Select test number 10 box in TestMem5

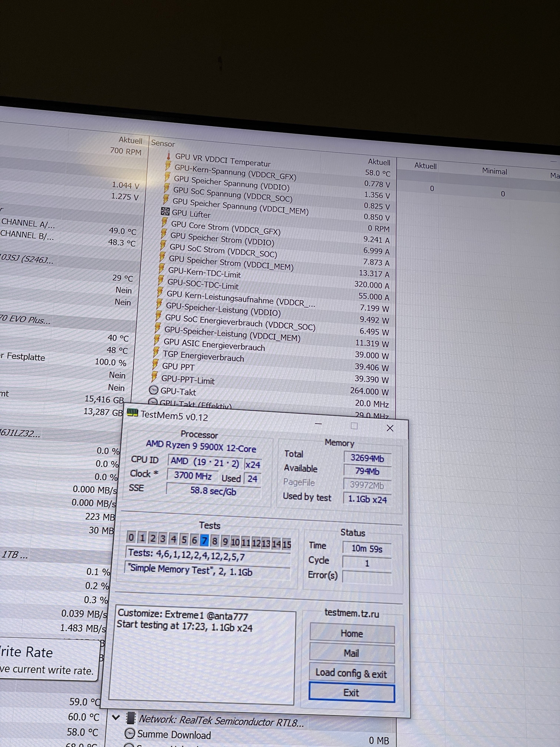(235, 542)
